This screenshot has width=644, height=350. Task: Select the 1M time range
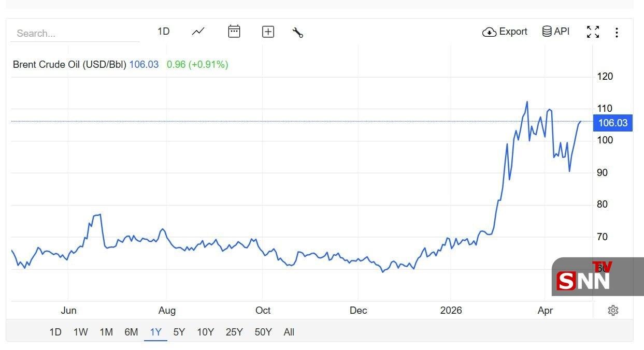[106, 332]
